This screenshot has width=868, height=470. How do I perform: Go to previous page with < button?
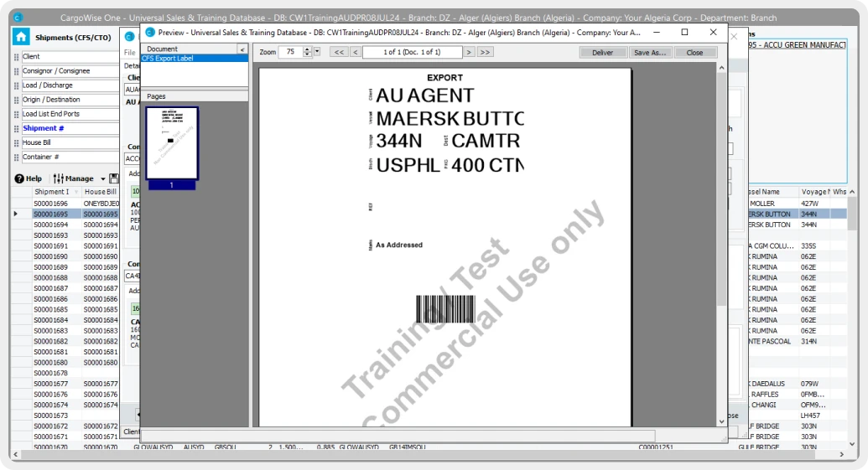(355, 52)
